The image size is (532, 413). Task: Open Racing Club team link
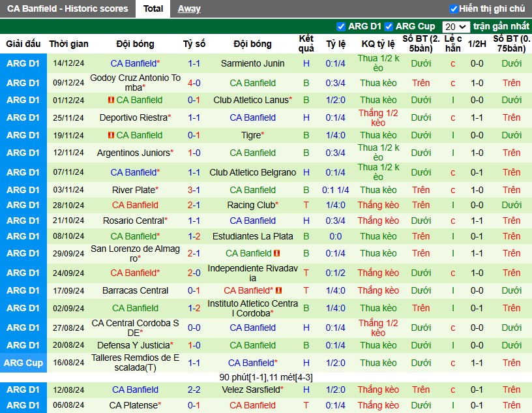(251, 205)
